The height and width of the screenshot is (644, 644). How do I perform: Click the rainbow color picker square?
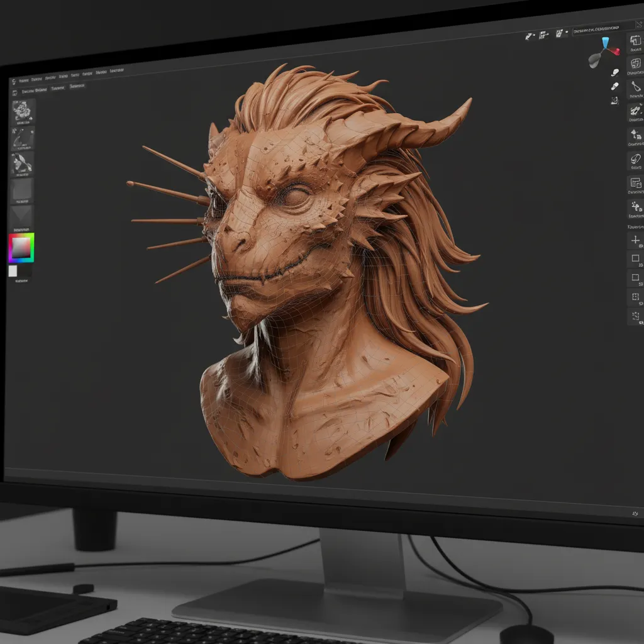[x=21, y=248]
